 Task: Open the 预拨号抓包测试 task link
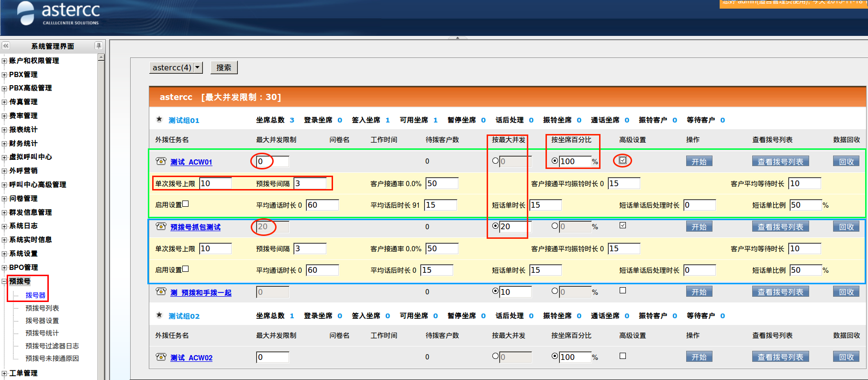(x=195, y=227)
